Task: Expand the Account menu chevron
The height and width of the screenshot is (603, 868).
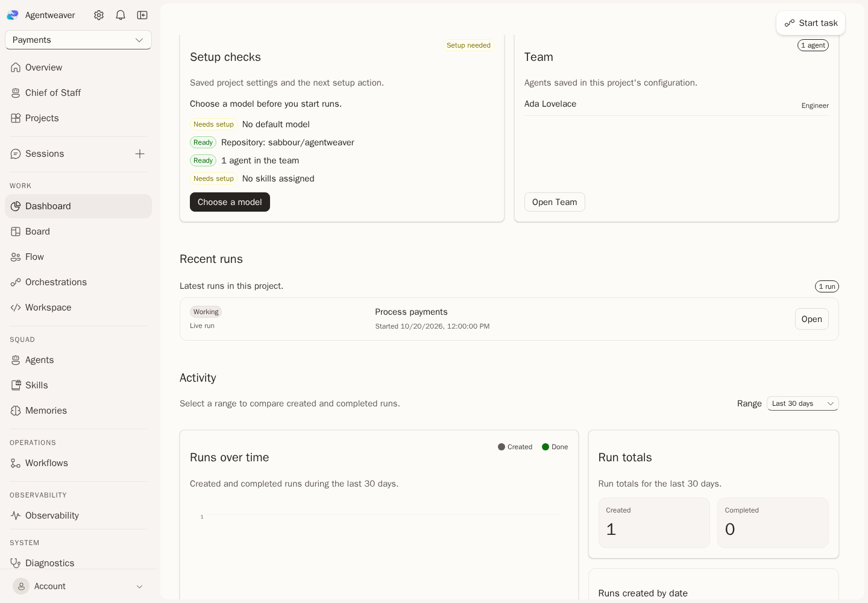Action: click(x=139, y=587)
